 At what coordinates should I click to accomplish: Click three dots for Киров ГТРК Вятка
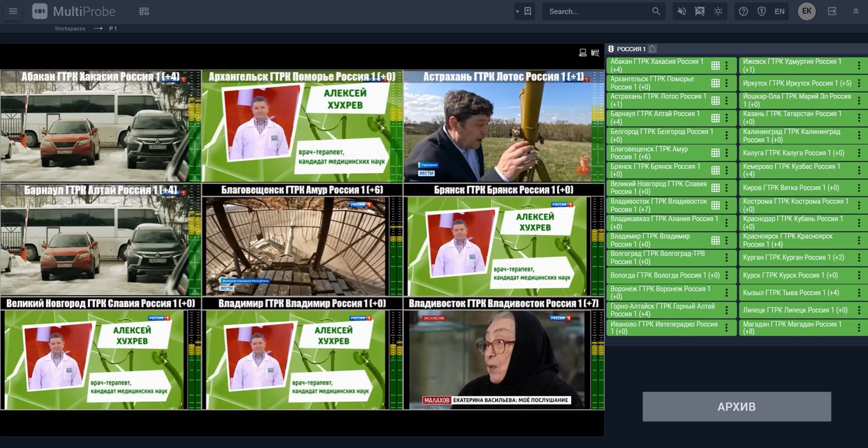click(x=859, y=188)
